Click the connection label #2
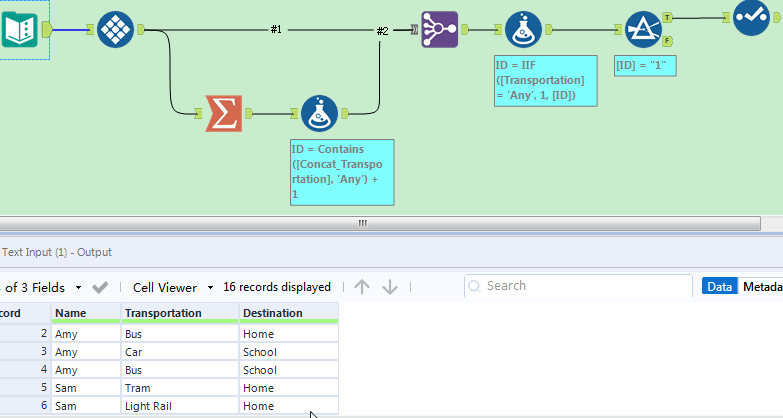Viewport: 783px width, 418px height. pos(382,31)
